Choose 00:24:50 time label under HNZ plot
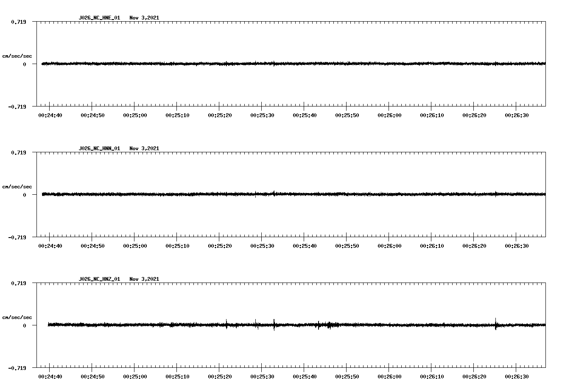Image resolution: width=576 pixels, height=392 pixels. [x=92, y=377]
